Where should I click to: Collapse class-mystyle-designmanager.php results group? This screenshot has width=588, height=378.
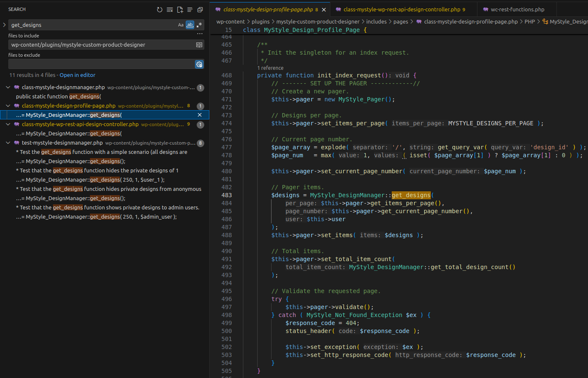point(8,87)
